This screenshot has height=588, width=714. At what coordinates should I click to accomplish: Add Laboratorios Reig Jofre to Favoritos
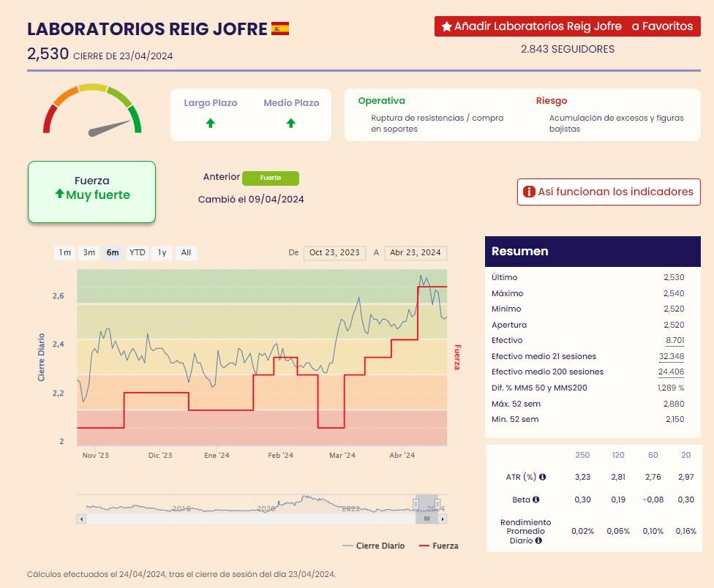[568, 26]
